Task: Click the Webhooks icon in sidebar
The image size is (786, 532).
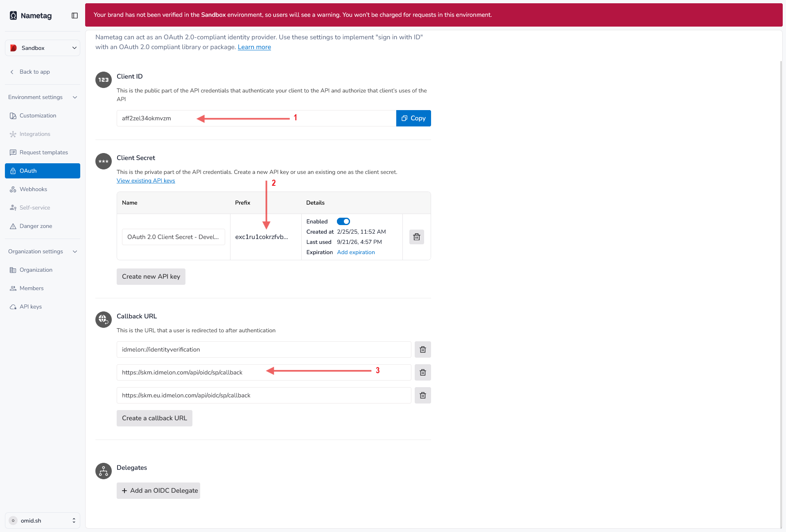Action: coord(13,189)
